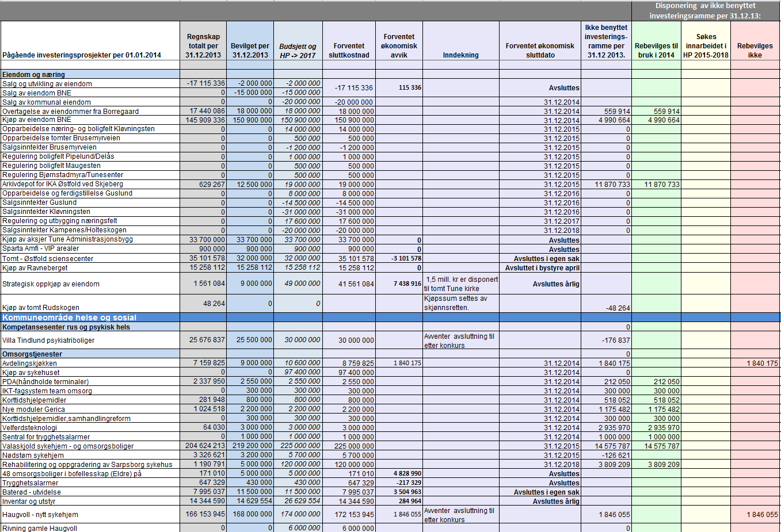The image size is (781, 532).
Task: Select 'Salgsinntekter Guslund' row label
Action: pyautogui.click(x=39, y=202)
